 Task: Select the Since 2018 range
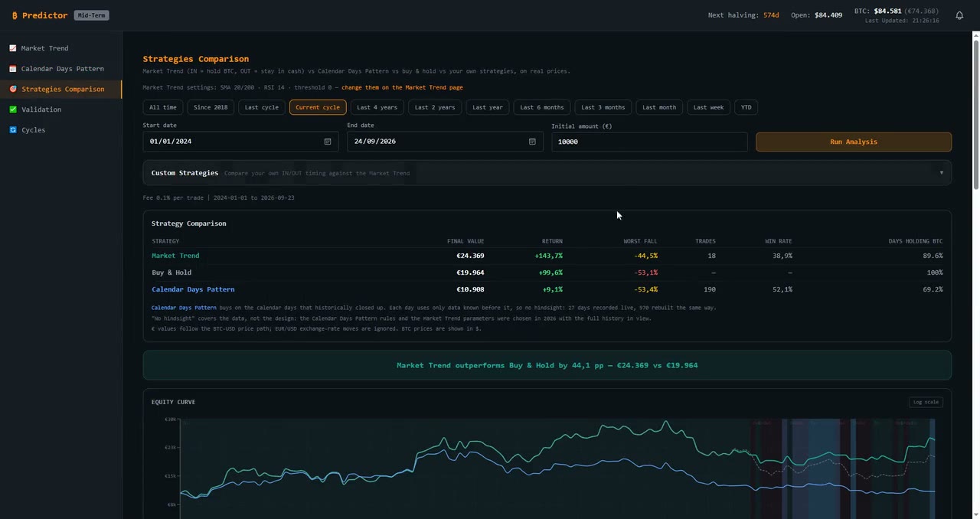pyautogui.click(x=211, y=107)
